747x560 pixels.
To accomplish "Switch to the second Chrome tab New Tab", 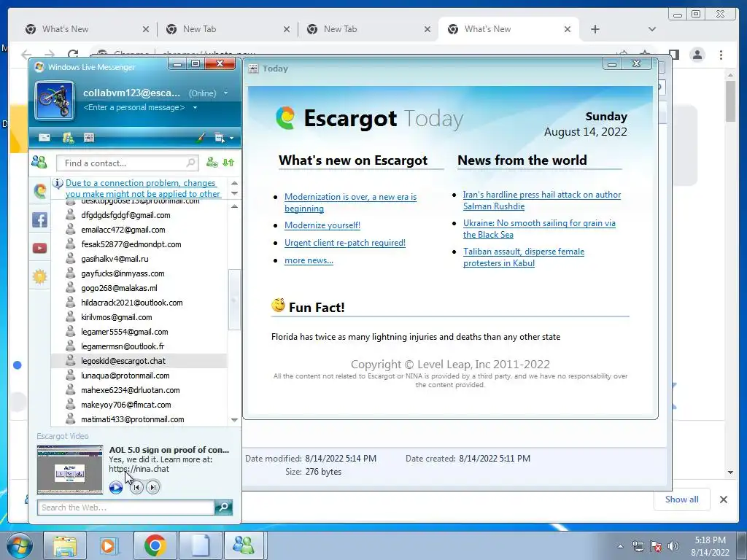I will [228, 29].
